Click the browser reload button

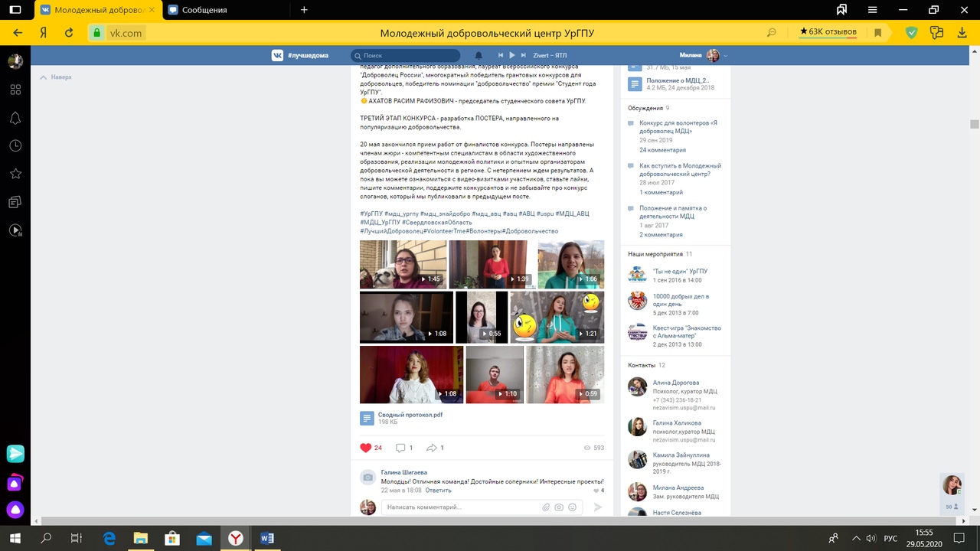(69, 33)
